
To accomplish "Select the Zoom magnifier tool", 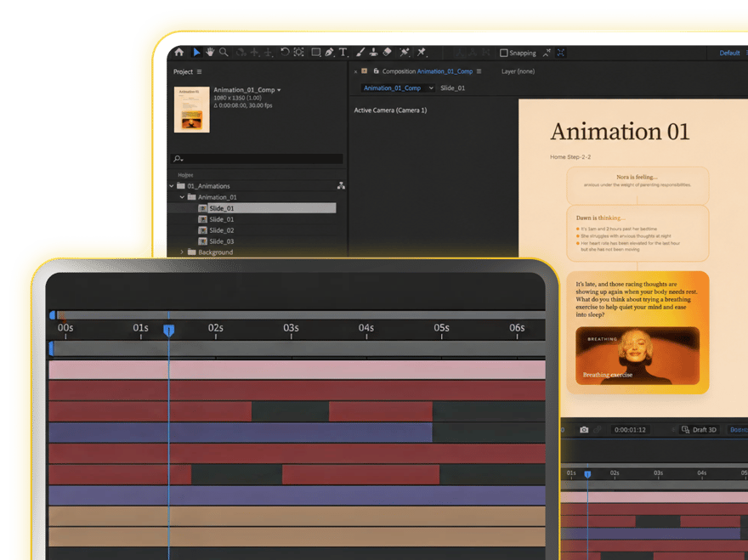I will [224, 52].
